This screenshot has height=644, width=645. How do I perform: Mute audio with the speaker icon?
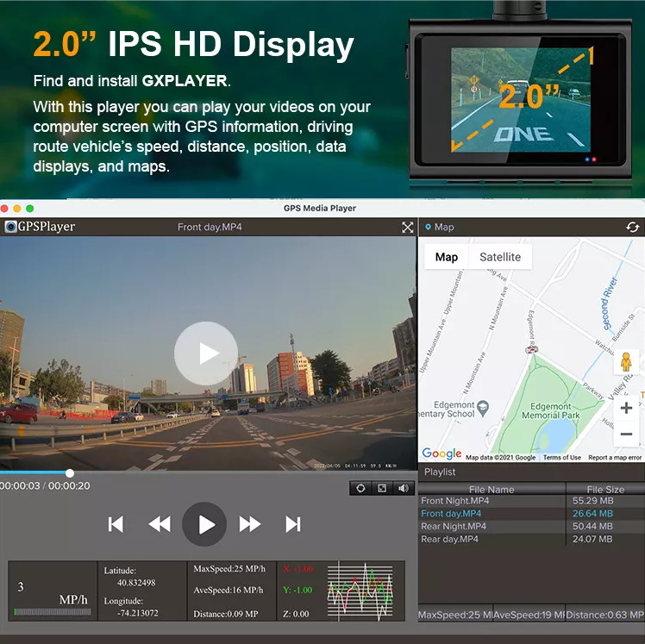pos(404,488)
